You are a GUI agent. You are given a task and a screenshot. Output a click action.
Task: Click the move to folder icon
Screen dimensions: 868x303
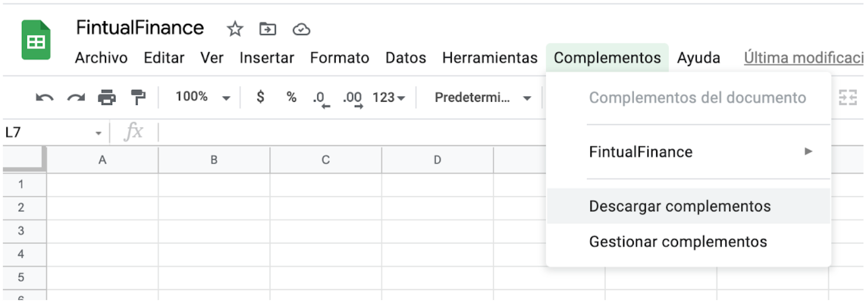(268, 29)
